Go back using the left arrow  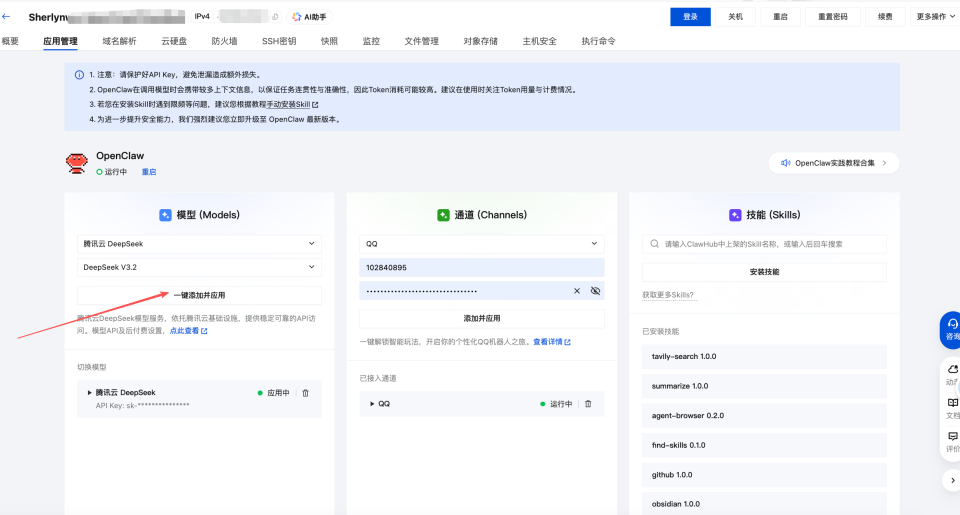[x=6, y=17]
